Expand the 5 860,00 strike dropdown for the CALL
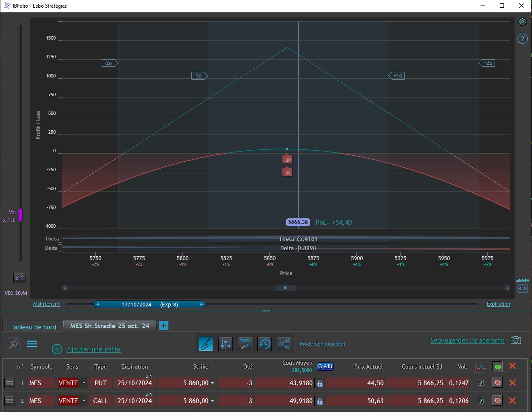 (213, 401)
